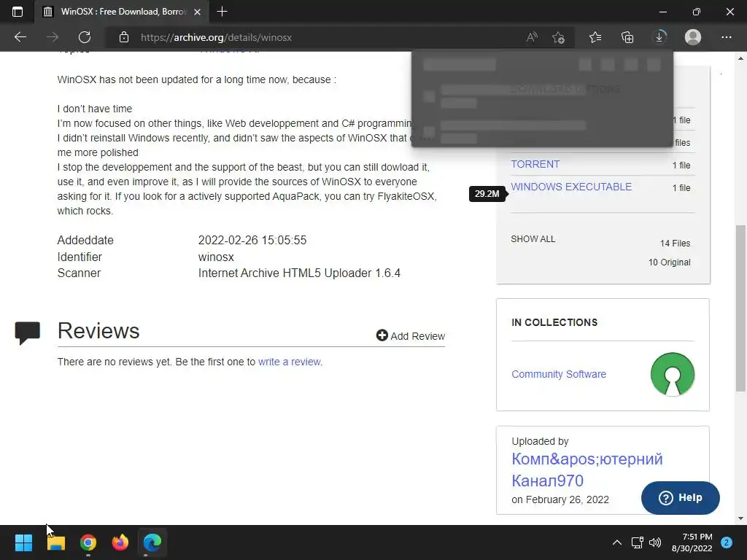Click the Reviews speech bubble icon
Screen dimensions: 747x560
coord(27,332)
